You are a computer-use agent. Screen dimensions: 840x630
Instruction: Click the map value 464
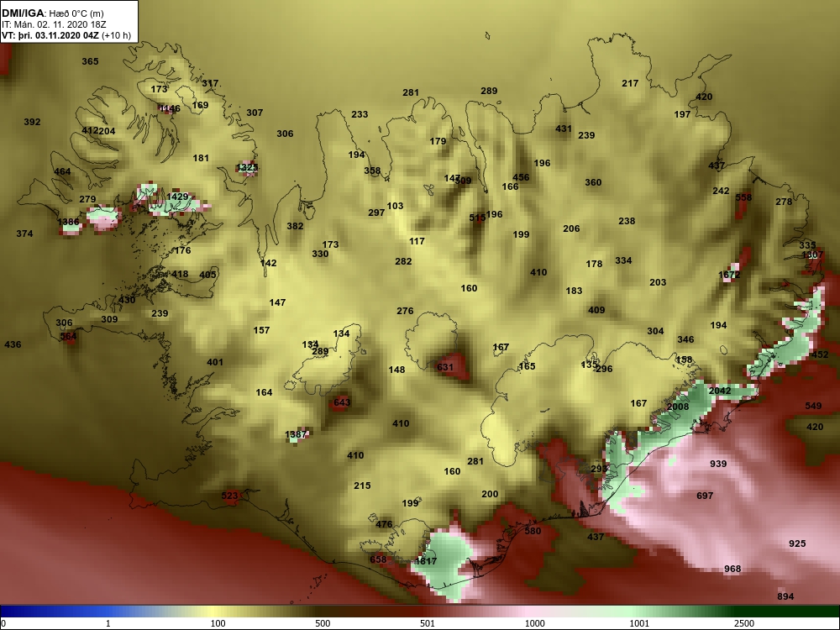pyautogui.click(x=62, y=172)
